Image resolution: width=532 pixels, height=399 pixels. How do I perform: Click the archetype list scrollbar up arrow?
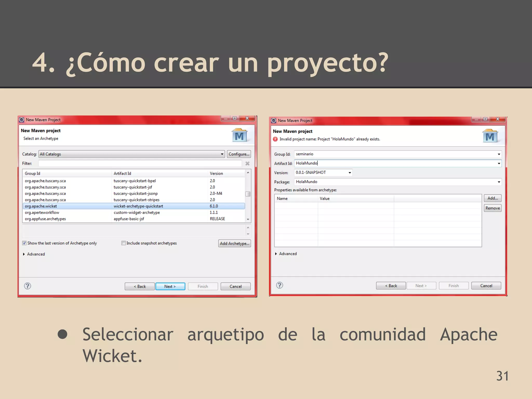click(x=248, y=172)
